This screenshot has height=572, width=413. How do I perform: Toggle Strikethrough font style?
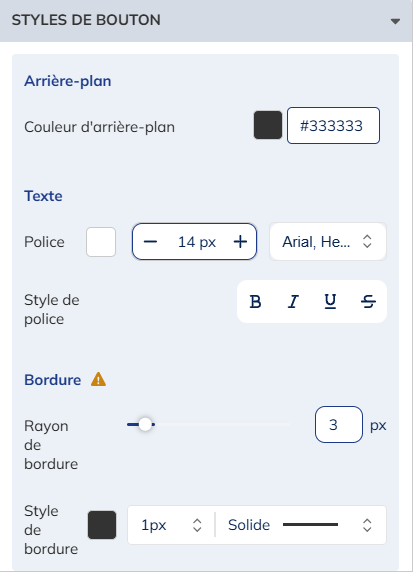[x=368, y=302]
